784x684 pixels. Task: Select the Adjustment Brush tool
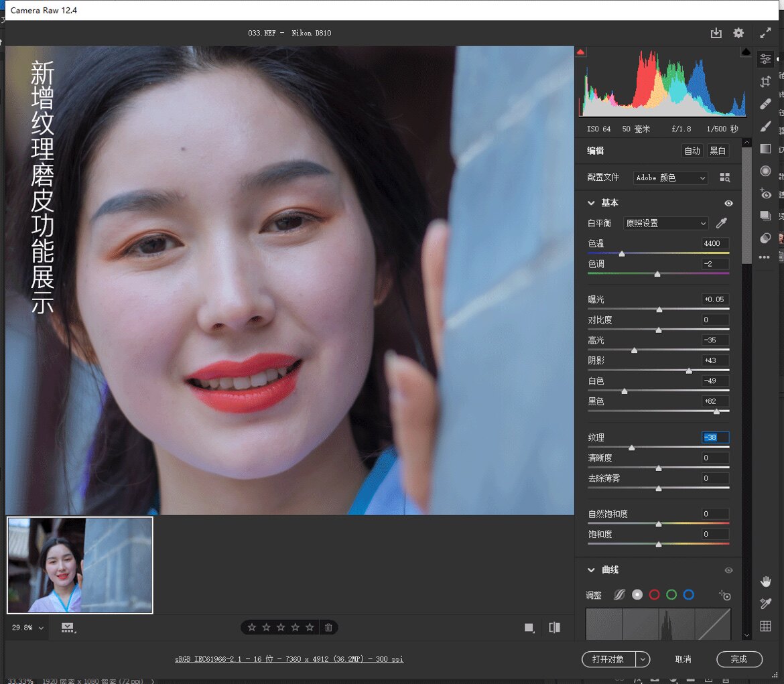(765, 127)
